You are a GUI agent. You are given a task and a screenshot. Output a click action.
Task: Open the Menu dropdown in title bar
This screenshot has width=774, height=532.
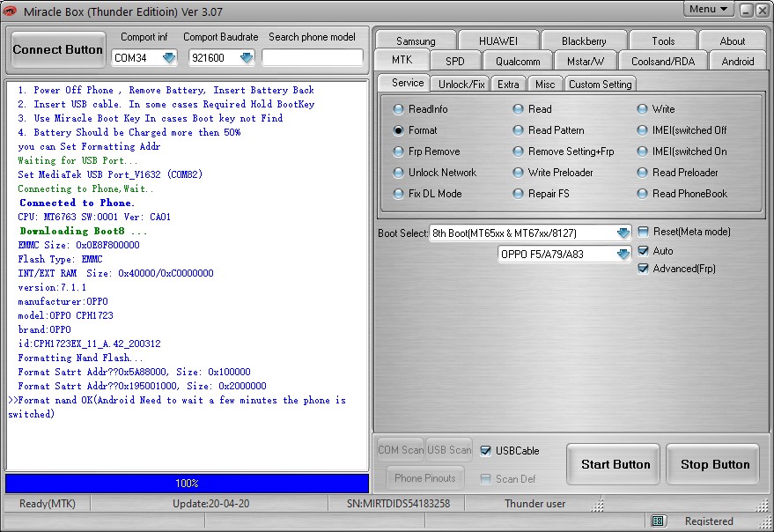(x=708, y=9)
